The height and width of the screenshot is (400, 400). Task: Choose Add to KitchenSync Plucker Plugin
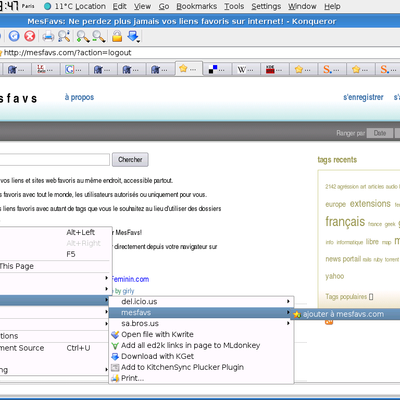(x=201, y=367)
